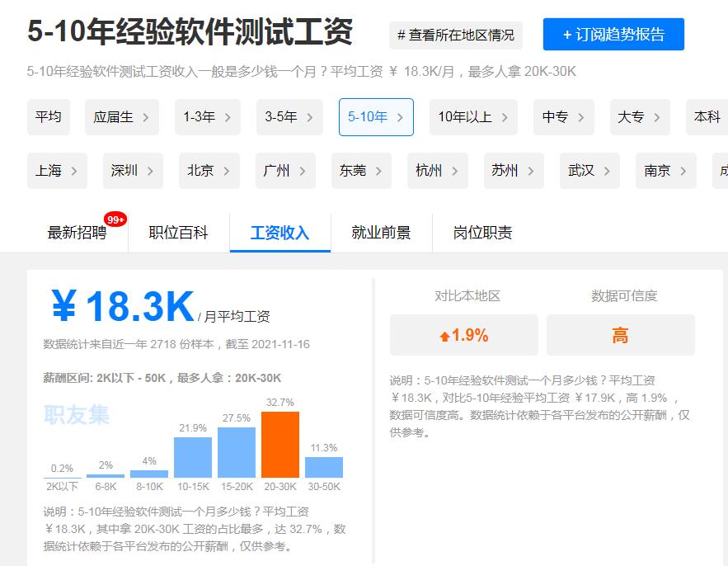Switch to the 就业前景 tab
Image resolution: width=728 pixels, height=566 pixels.
coord(382,233)
